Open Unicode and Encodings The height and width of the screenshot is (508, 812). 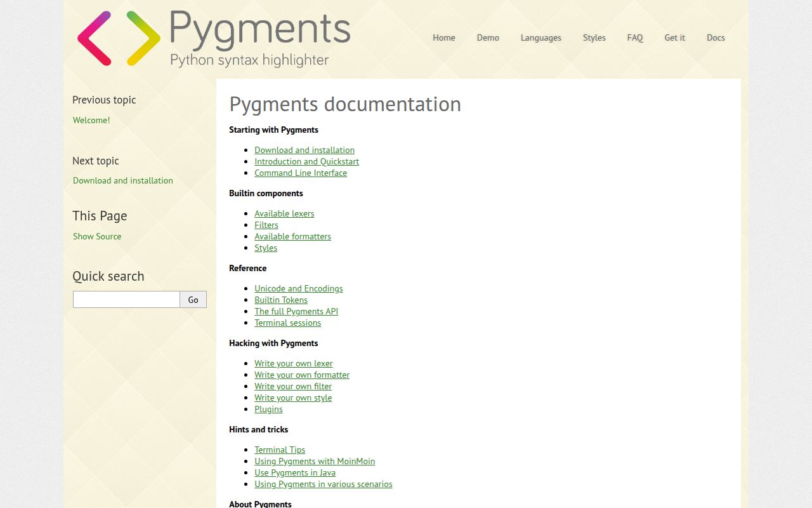click(x=299, y=288)
